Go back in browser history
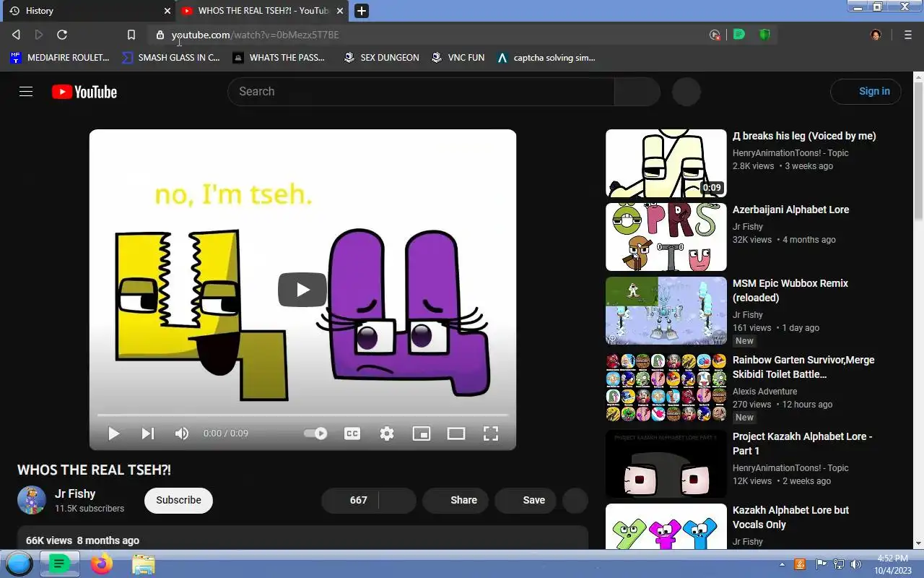The width and height of the screenshot is (924, 578). pyautogui.click(x=16, y=35)
